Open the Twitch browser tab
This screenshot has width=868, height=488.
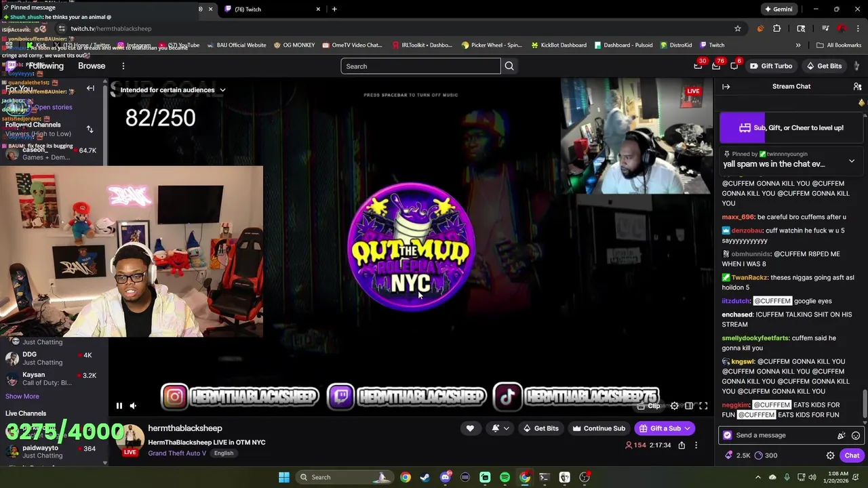point(271,9)
